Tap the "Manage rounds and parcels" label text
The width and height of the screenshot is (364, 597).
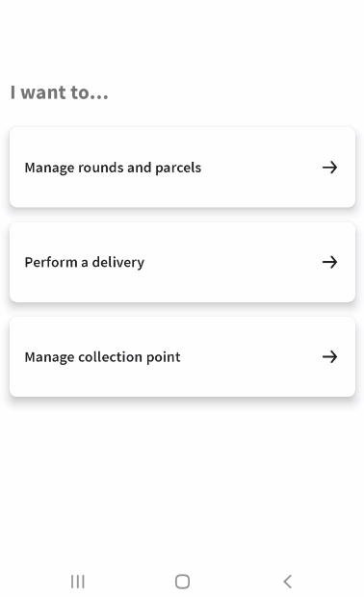[113, 168]
